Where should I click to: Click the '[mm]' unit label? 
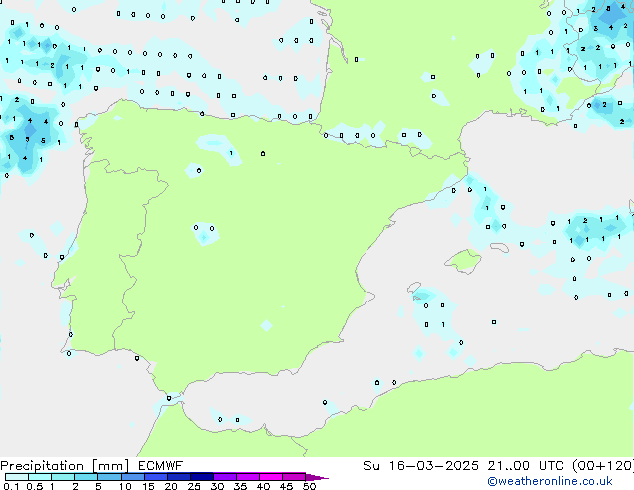[111, 466]
